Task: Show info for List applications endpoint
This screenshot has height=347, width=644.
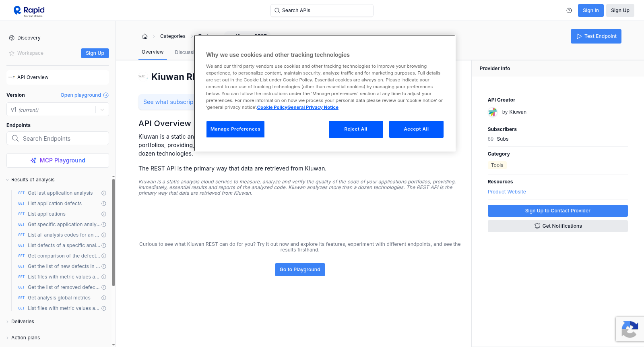Action: click(104, 214)
